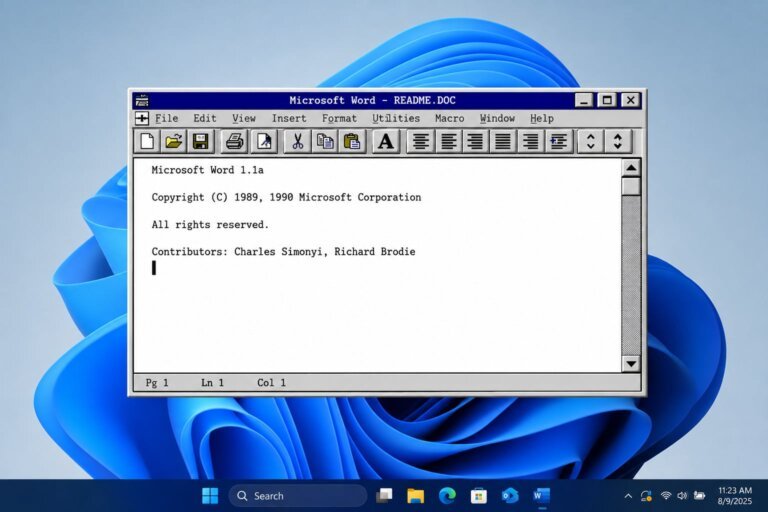Open Microsoft Store from the taskbar
Screen dimensions: 768x512
[479, 496]
